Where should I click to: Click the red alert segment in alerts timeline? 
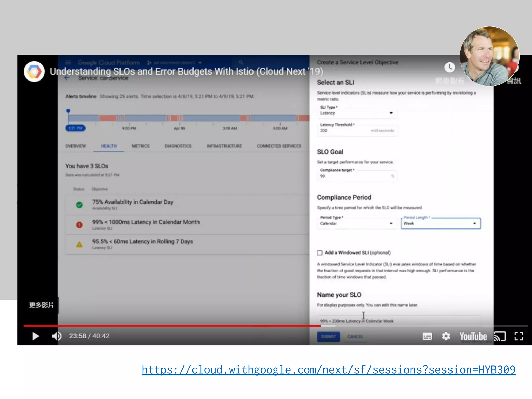pos(108,118)
